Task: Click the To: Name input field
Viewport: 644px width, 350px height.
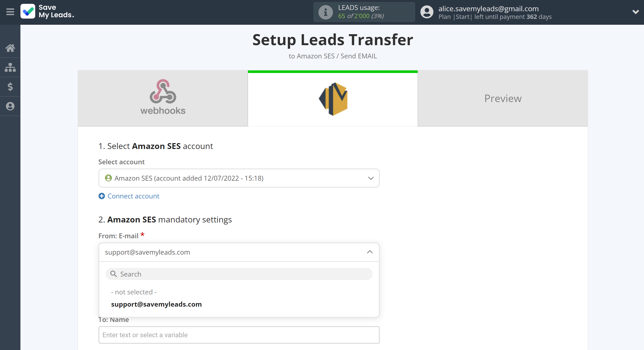Action: (x=239, y=335)
